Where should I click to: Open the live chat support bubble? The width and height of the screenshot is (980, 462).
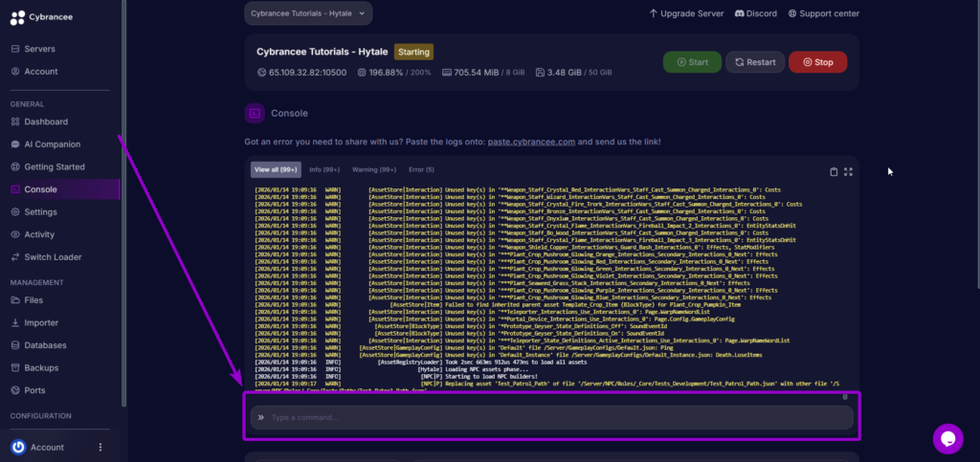pos(947,438)
